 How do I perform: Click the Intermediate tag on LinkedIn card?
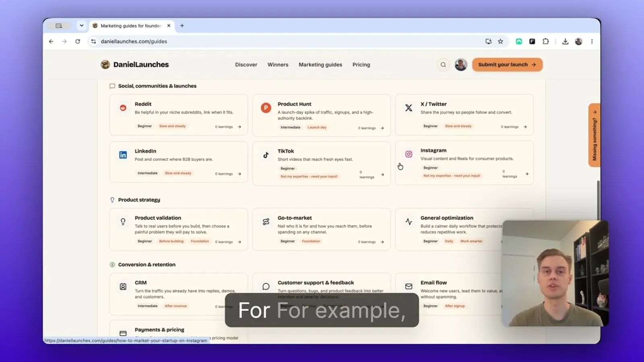[147, 173]
